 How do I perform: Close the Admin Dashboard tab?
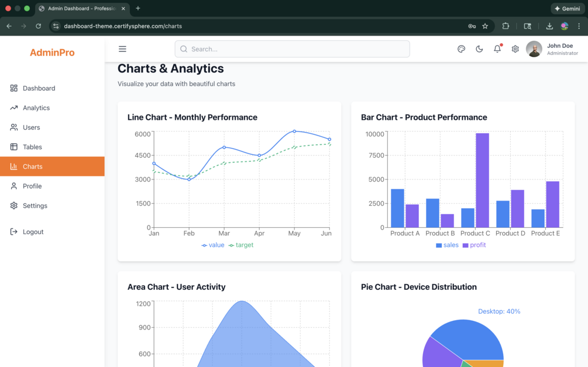click(123, 8)
